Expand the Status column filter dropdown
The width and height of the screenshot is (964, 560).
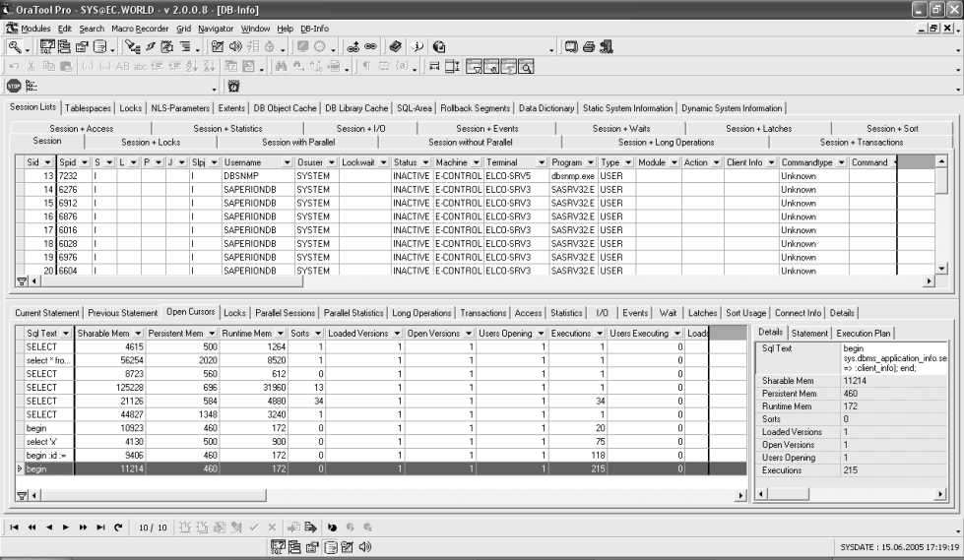(x=425, y=162)
